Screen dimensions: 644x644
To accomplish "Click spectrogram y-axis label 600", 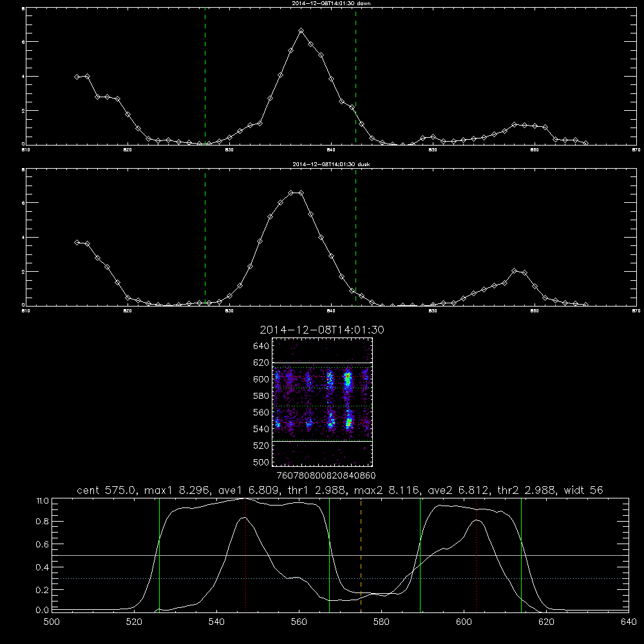I will (261, 379).
